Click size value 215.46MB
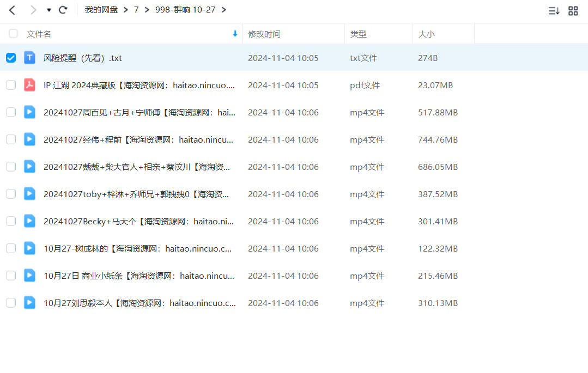This screenshot has width=588, height=373. [x=438, y=276]
